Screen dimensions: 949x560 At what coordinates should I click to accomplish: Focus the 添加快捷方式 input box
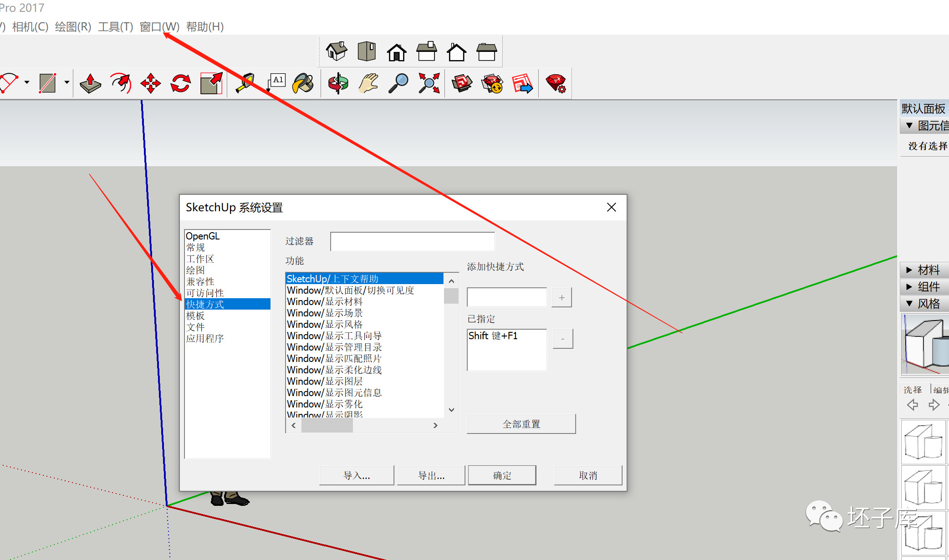pyautogui.click(x=507, y=297)
